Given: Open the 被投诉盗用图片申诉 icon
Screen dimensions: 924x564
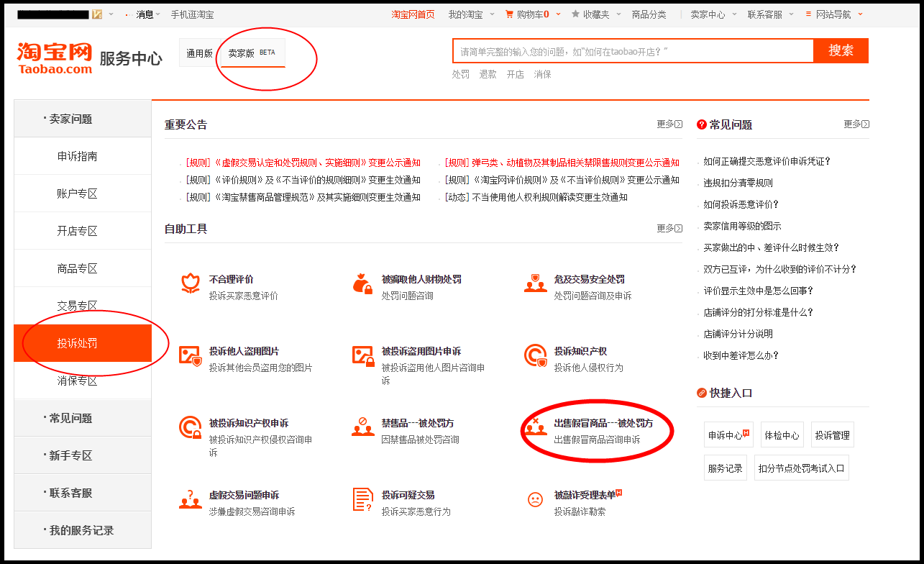Looking at the screenshot, I should (362, 355).
